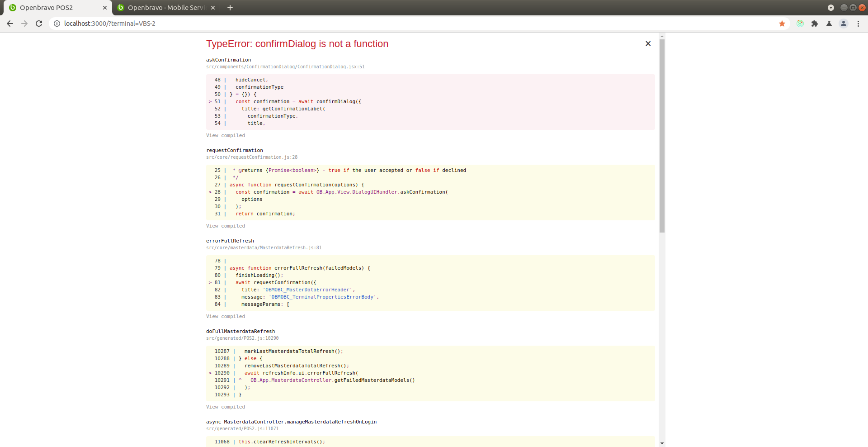The height and width of the screenshot is (447, 868).
Task: Close the TypeError overlay with the X
Action: 648,43
